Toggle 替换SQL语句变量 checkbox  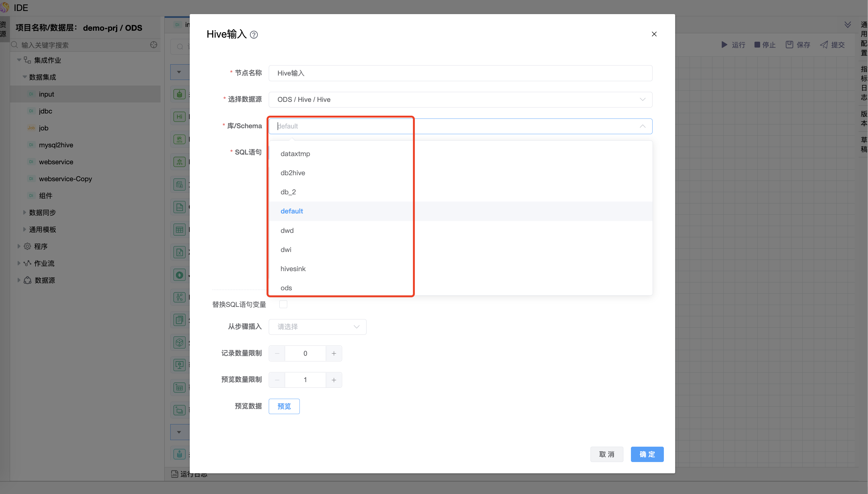tap(283, 304)
